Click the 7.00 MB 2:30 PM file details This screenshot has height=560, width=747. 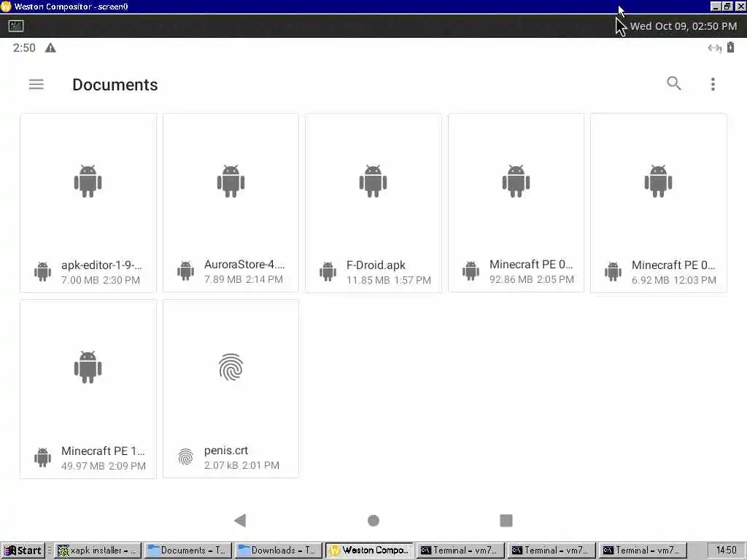click(x=101, y=280)
